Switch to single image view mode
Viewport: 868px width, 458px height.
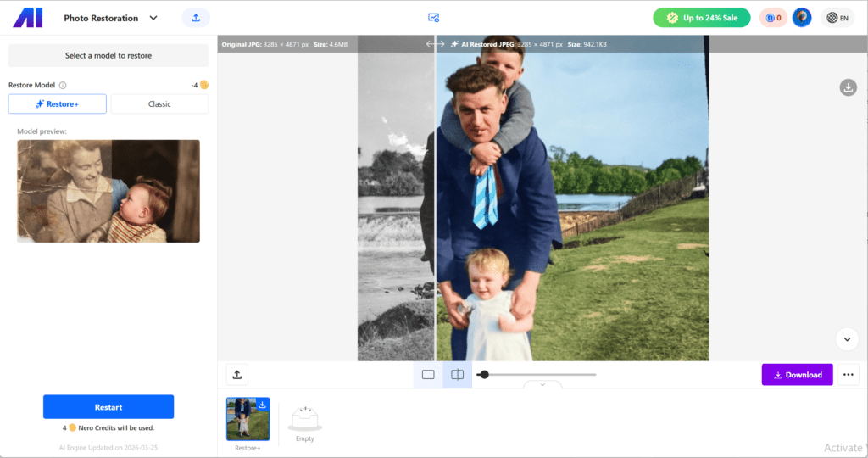pos(428,375)
